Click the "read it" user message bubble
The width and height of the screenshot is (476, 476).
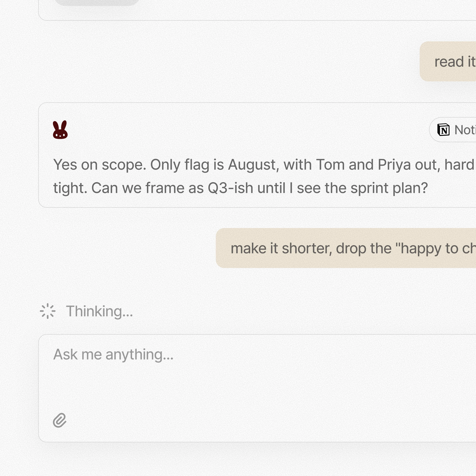click(448, 61)
